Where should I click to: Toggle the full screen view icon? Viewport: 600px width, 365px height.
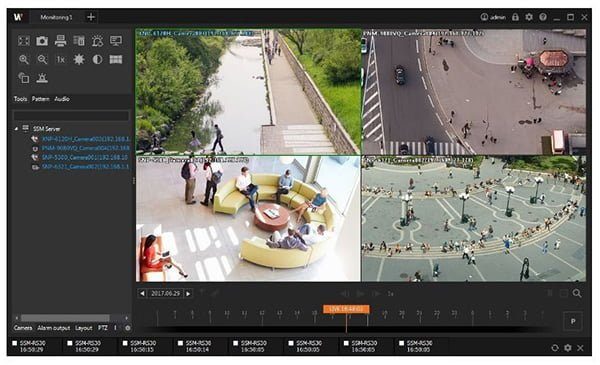tap(24, 41)
